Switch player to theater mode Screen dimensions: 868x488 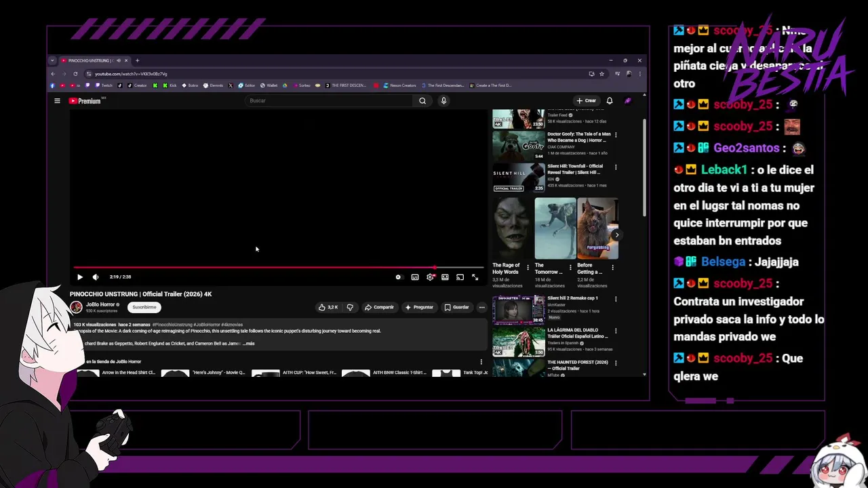tap(445, 277)
